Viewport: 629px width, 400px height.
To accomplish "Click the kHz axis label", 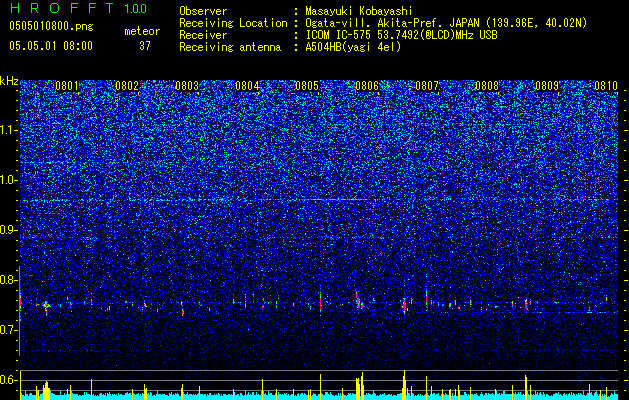I will click(9, 81).
